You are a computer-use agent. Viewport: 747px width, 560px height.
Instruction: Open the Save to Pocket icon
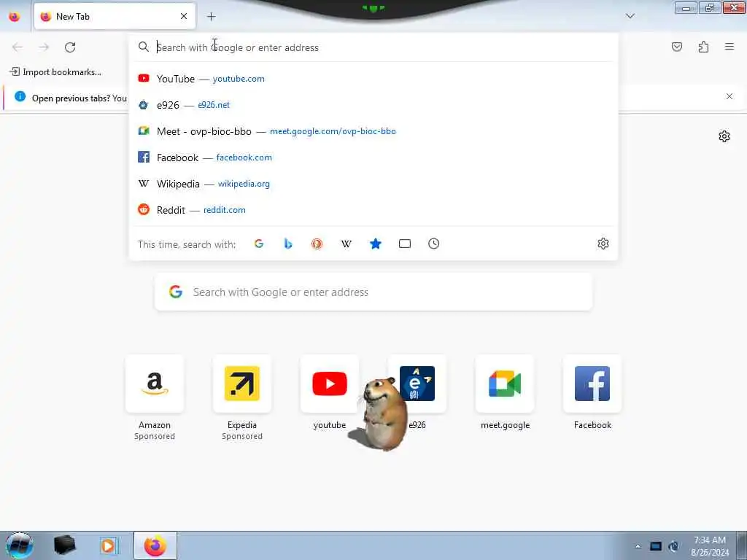[677, 47]
